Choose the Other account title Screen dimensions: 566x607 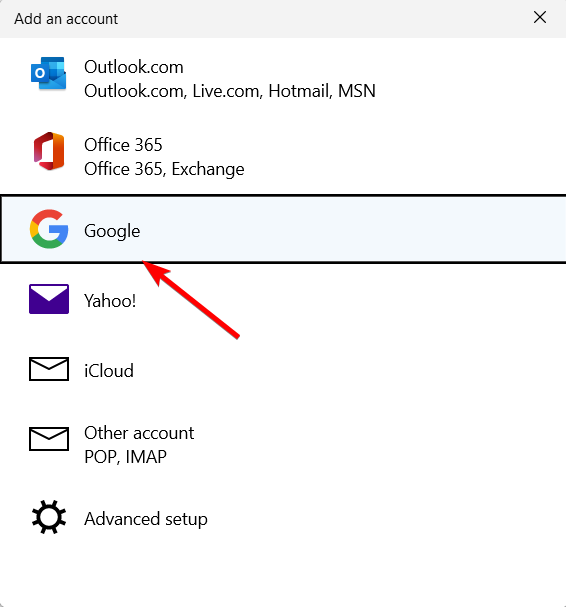139,433
